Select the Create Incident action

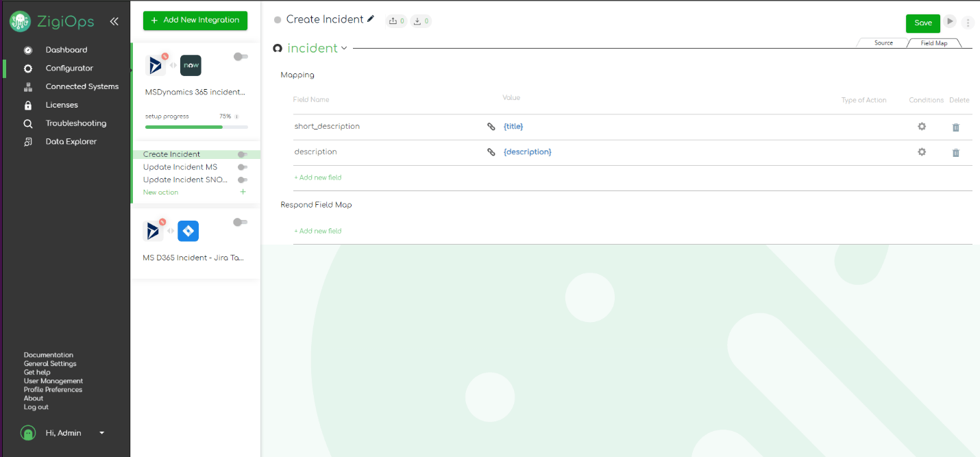pos(172,155)
